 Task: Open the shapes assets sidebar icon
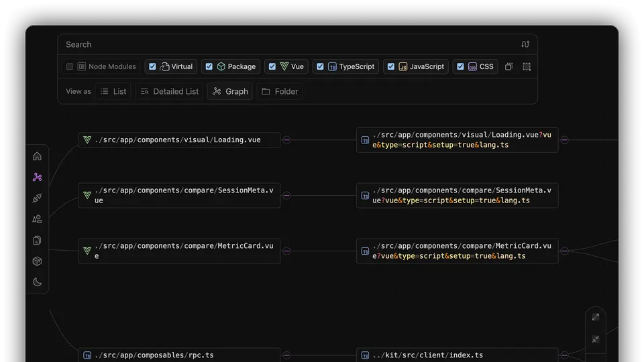37,219
